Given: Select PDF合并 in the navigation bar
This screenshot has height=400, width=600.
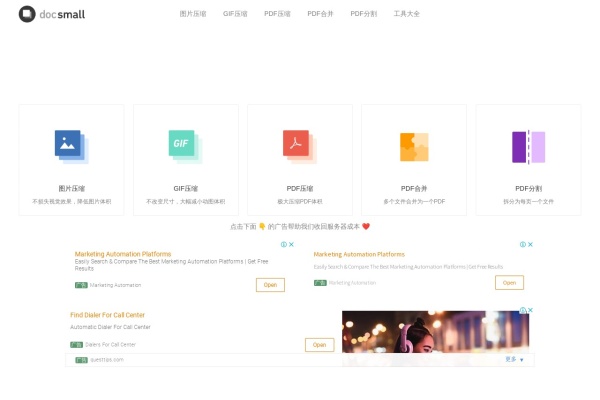Looking at the screenshot, I should (320, 14).
